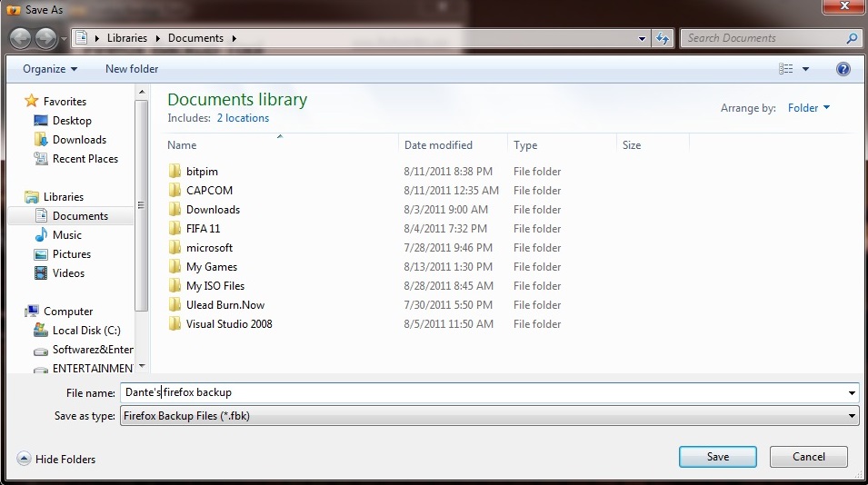Open the Organize menu

tap(50, 69)
